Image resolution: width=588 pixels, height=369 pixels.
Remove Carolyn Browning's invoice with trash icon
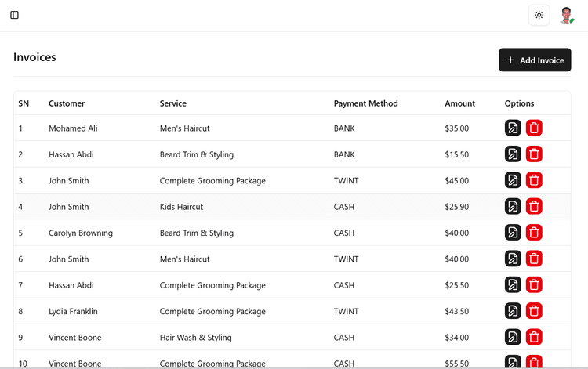tap(534, 233)
